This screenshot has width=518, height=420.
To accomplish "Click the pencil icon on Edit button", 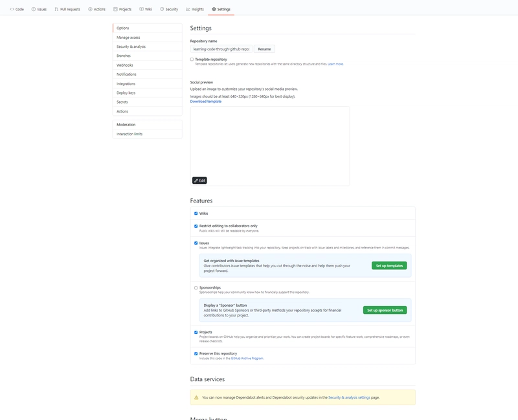I will [196, 181].
